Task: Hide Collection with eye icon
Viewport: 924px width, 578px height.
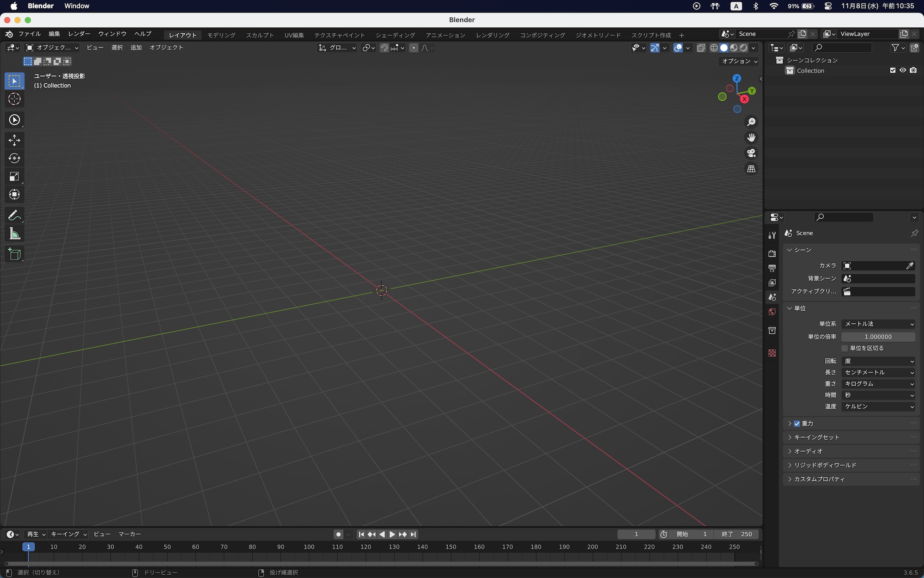Action: [903, 70]
